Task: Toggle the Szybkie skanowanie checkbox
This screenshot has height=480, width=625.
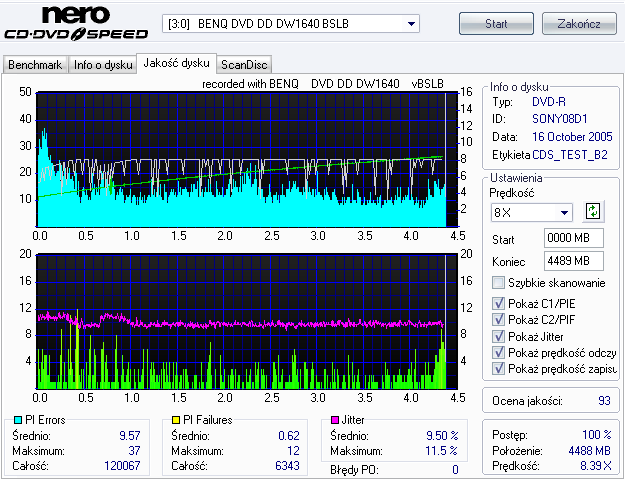Action: pyautogui.click(x=498, y=283)
